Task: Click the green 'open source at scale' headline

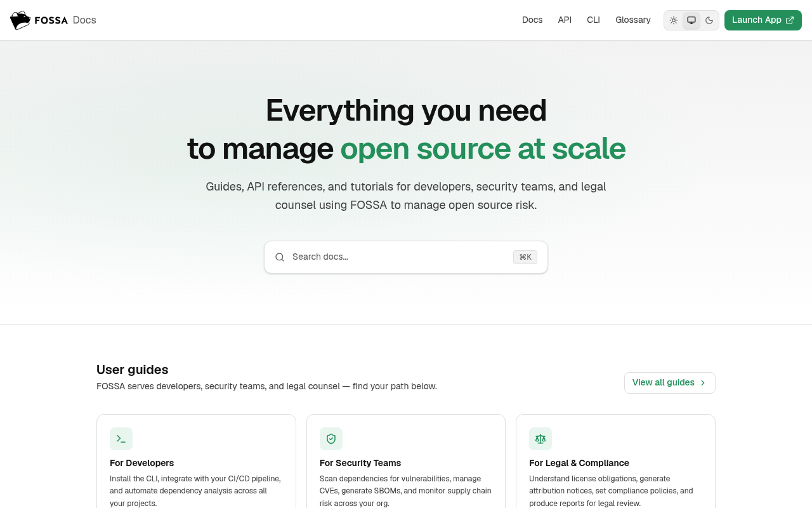Action: (483, 149)
